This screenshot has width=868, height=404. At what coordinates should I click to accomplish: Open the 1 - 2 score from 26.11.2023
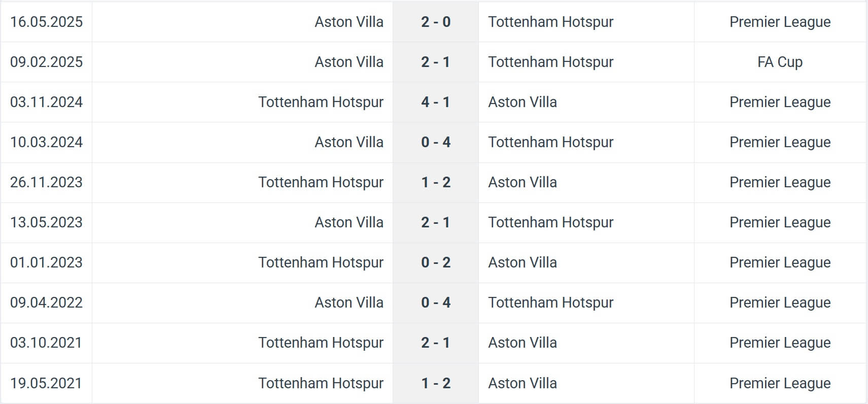436,182
